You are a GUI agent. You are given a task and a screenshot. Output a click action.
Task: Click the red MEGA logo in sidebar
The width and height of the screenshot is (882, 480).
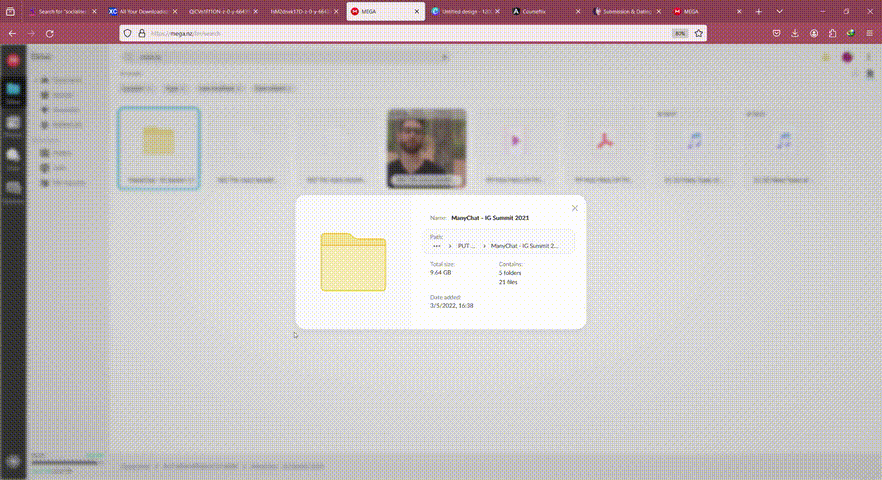click(x=13, y=60)
